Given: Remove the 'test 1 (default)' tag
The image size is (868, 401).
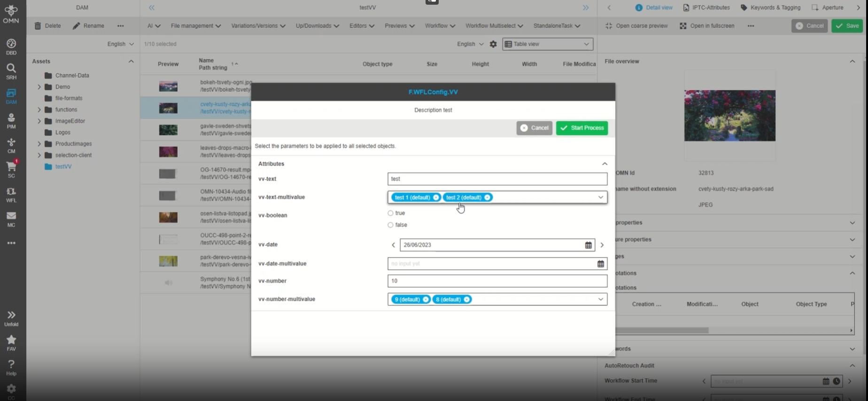Looking at the screenshot, I should click(x=436, y=197).
